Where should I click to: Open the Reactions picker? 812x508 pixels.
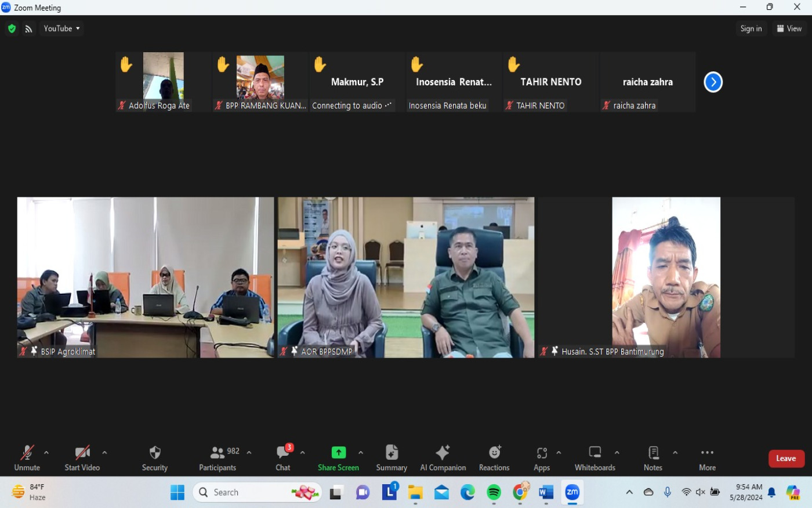pyautogui.click(x=494, y=457)
